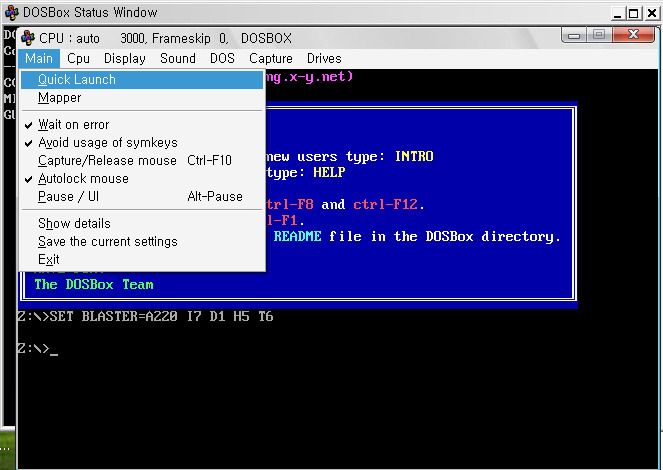This screenshot has width=663, height=470.
Task: Maximize the DOSBox emulator window
Action: [599, 35]
